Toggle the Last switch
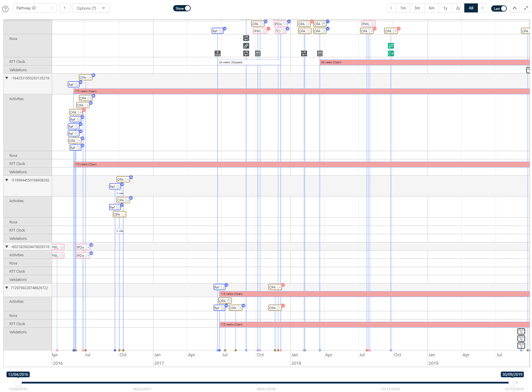Image resolution: width=532 pixels, height=392 pixels. (499, 9)
